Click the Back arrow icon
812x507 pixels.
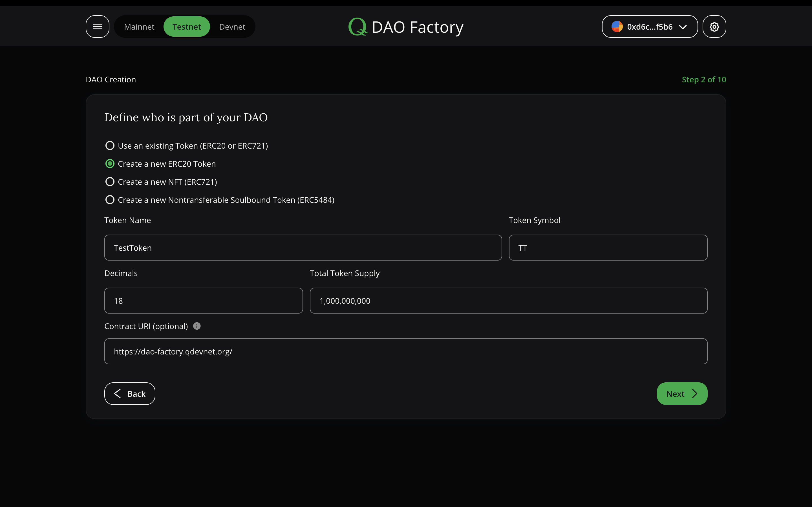[117, 394]
